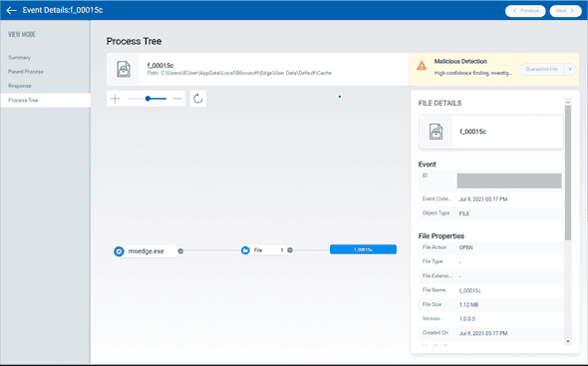Image resolution: width=588 pixels, height=366 pixels.
Task: Click the malicious detection warning icon
Action: click(422, 66)
